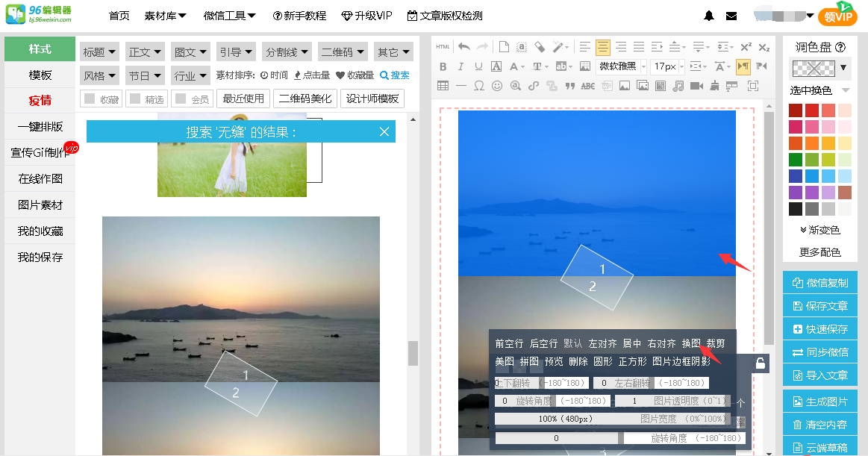Click the 生成图片 button
Screen dimensions: 868x456
point(819,402)
